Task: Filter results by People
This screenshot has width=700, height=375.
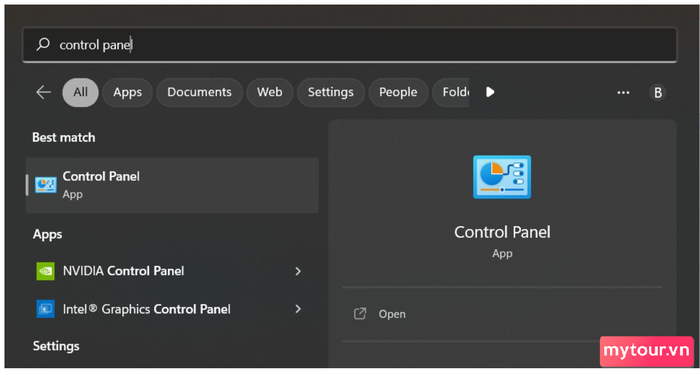Action: click(398, 92)
